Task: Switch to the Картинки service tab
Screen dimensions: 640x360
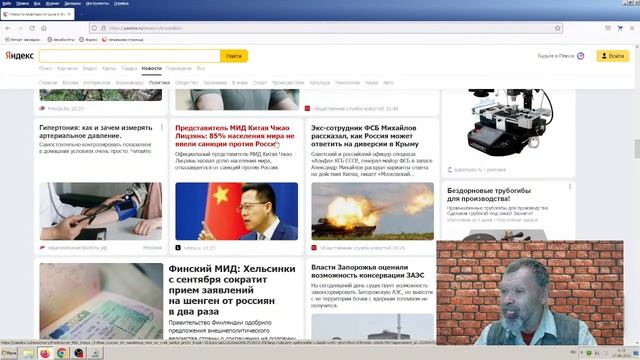Action: (67, 68)
